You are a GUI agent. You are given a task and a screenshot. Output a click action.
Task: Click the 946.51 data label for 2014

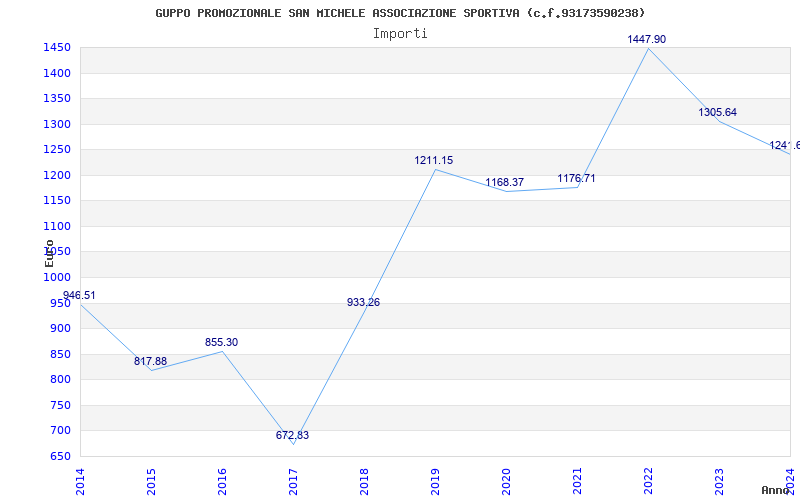point(79,295)
